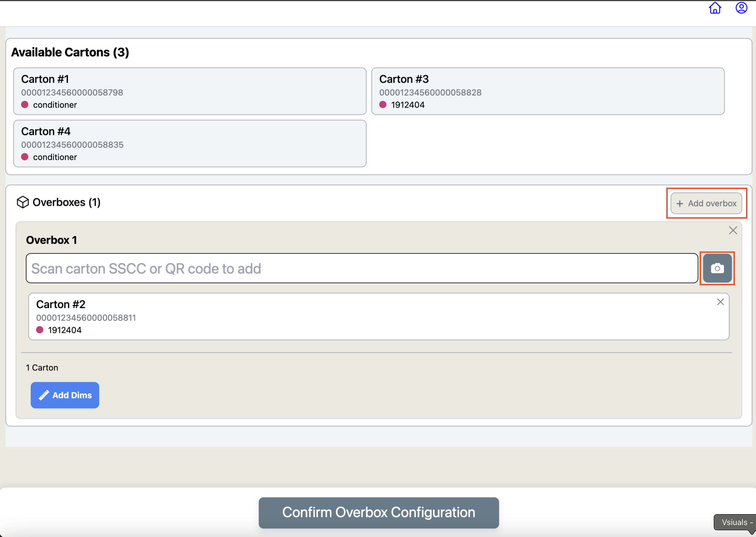Select the Carton #4 card
The width and height of the screenshot is (756, 537).
[x=190, y=144]
